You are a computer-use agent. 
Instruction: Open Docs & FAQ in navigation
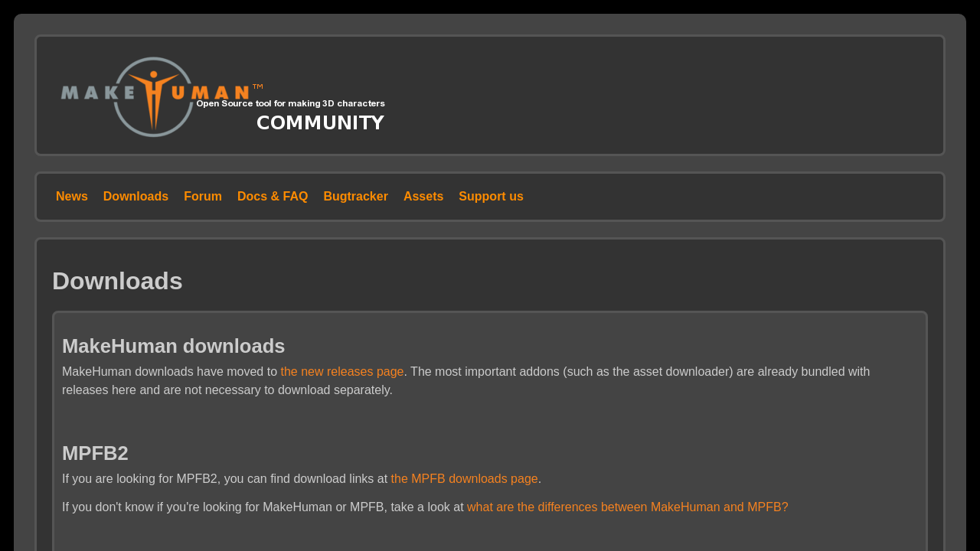click(273, 197)
